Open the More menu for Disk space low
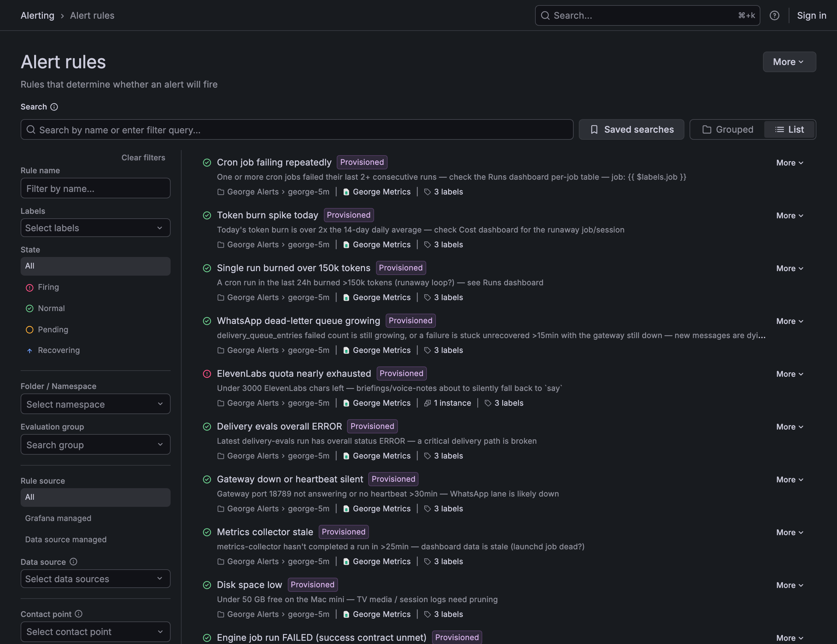The image size is (837, 644). (x=789, y=585)
